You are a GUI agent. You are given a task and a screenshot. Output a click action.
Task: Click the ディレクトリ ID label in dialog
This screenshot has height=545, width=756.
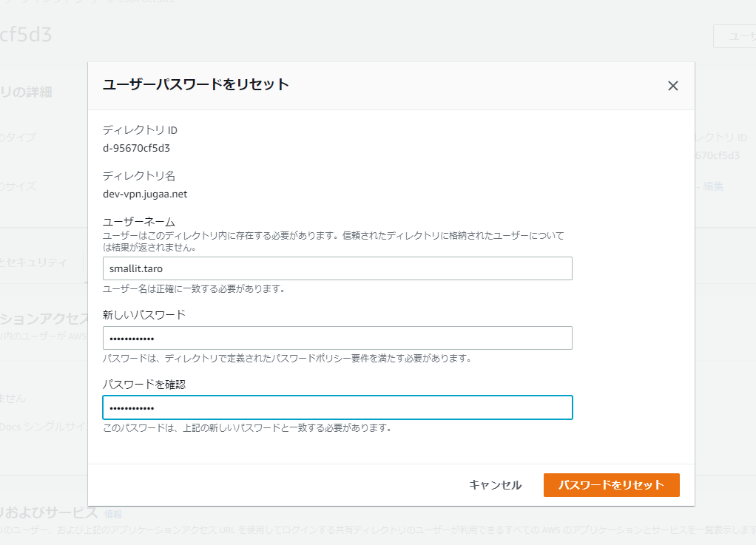(x=140, y=130)
